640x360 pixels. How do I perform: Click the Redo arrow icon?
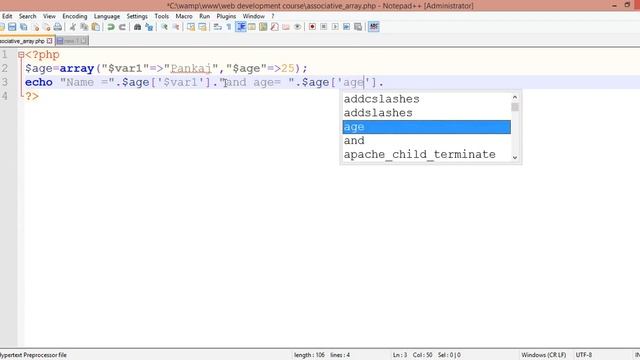122,27
